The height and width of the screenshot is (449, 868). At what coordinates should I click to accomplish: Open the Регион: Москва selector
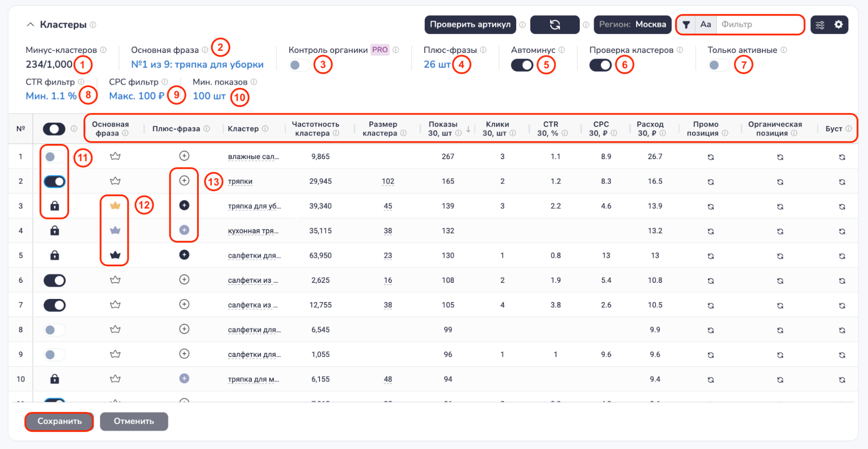coord(632,24)
